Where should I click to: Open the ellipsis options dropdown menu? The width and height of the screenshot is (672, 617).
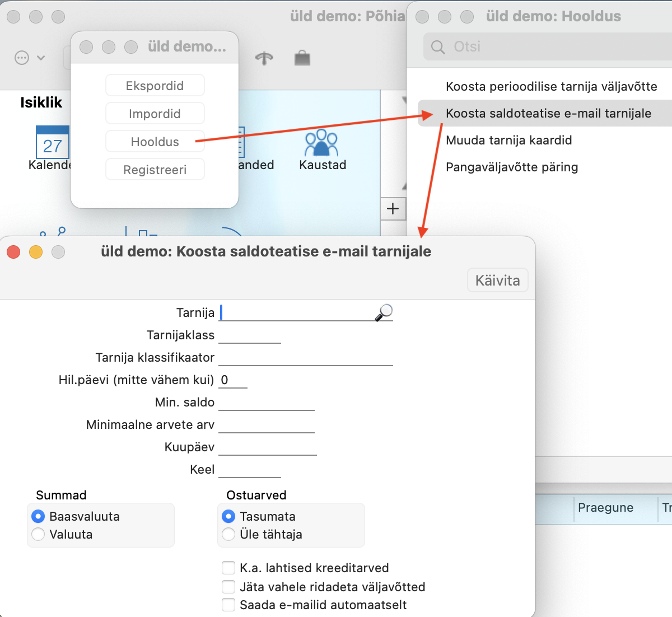29,58
